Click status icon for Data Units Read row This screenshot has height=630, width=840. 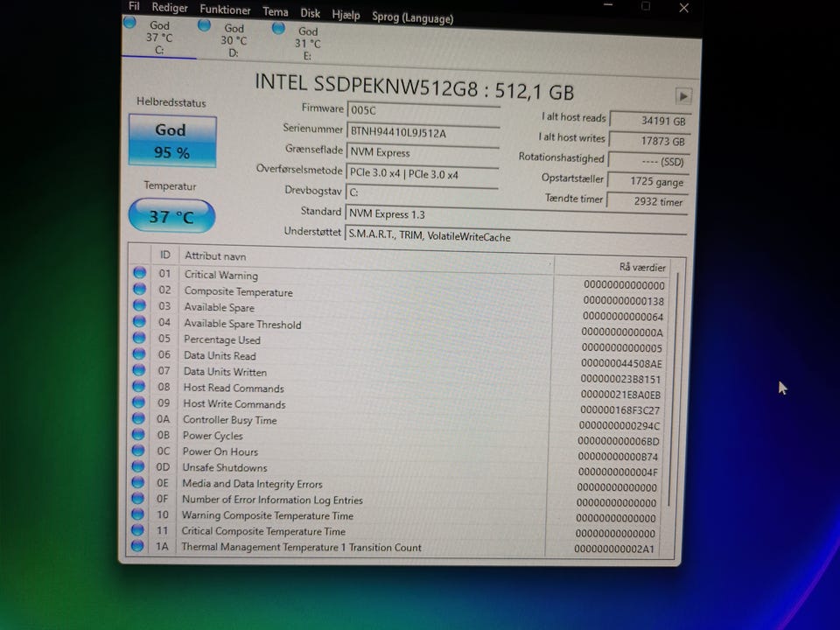[139, 353]
